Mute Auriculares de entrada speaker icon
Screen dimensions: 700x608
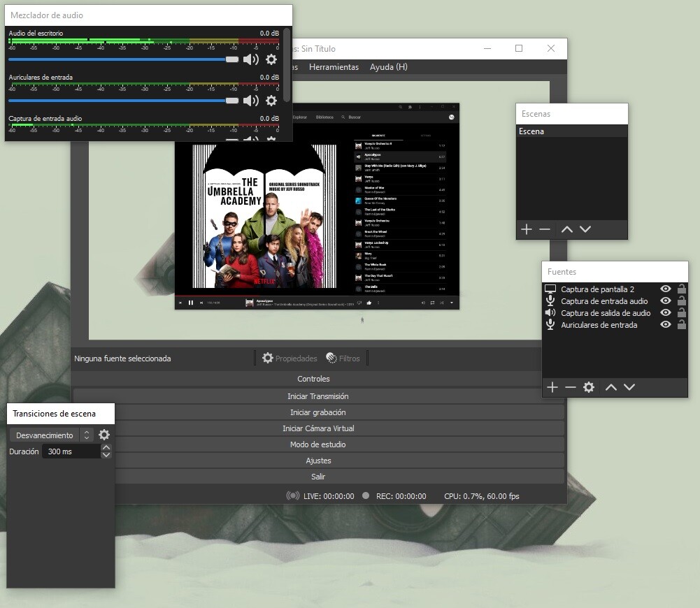pyautogui.click(x=251, y=101)
